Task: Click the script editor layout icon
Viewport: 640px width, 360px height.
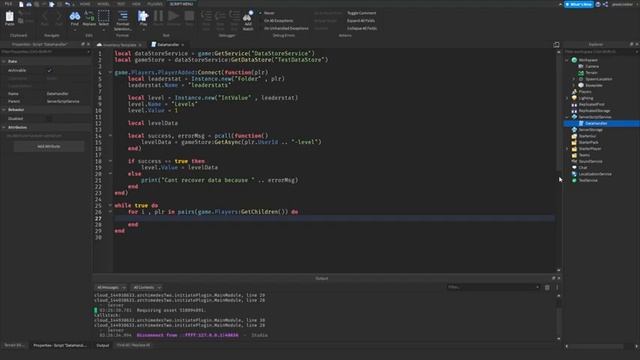Action: [x=556, y=44]
